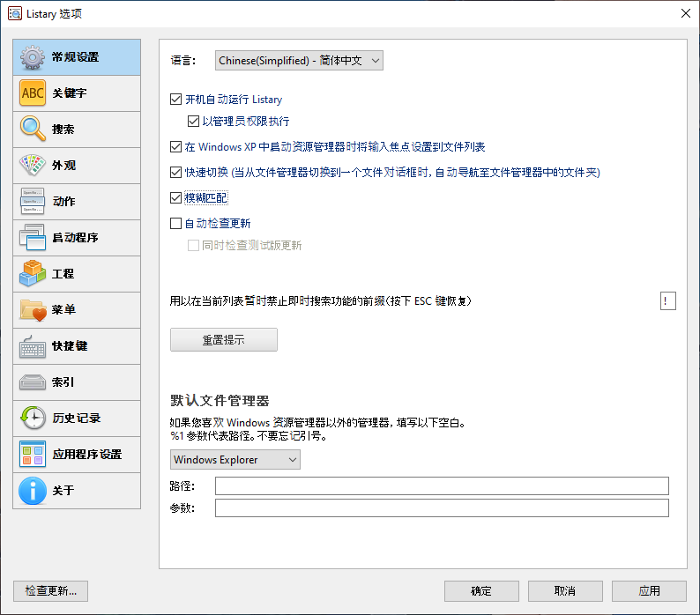The height and width of the screenshot is (615, 700).
Task: Uncheck the 模糊匹配 option
Action: click(175, 198)
